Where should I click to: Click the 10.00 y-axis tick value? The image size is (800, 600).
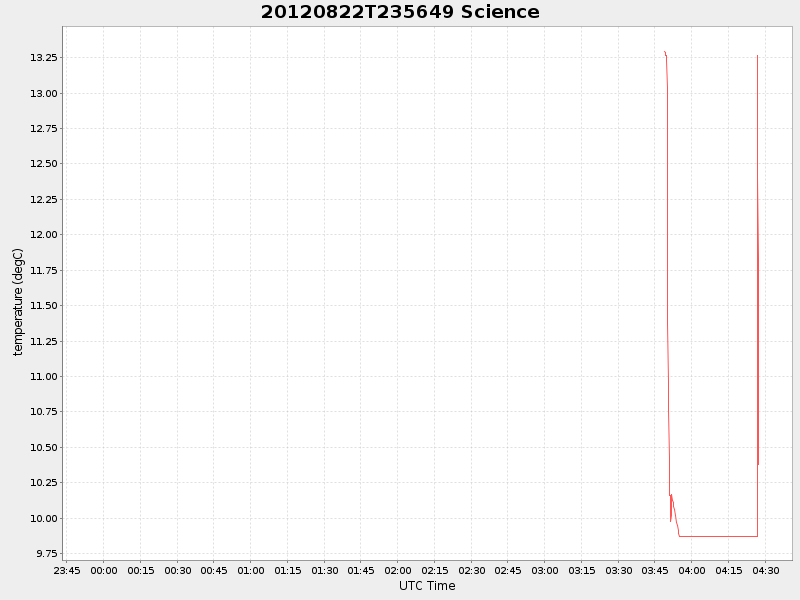[x=43, y=518]
